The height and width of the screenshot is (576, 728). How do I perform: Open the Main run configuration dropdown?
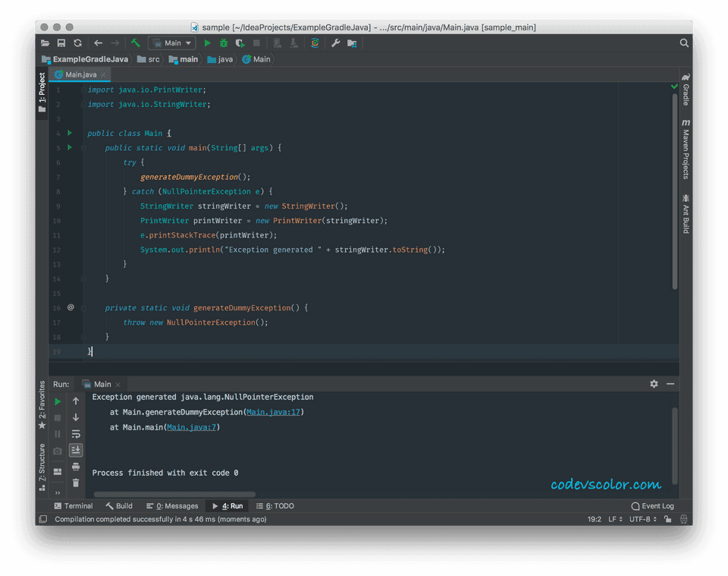[x=171, y=43]
